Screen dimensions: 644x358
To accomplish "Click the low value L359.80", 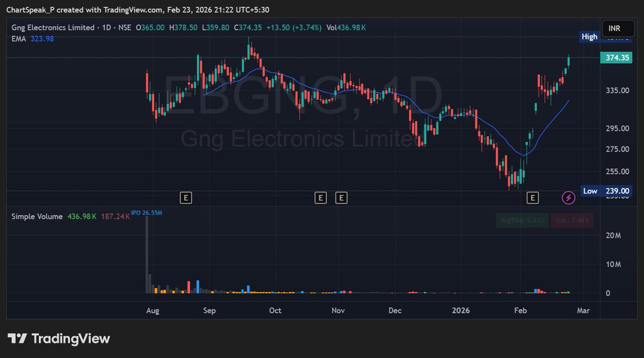I will coord(216,28).
